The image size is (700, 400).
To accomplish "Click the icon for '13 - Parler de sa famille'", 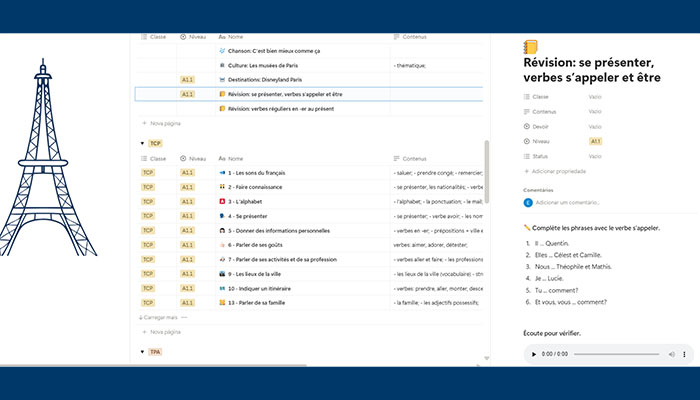I will [221, 302].
